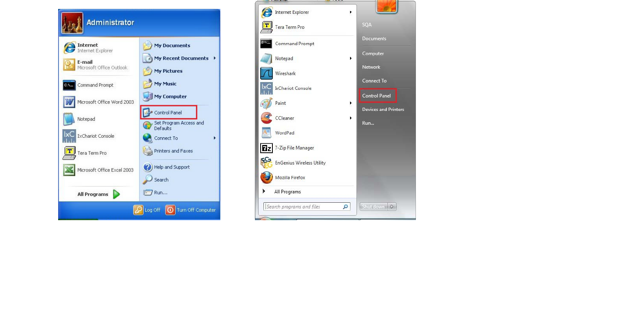Click the flower user picture in Windows 7 menu
The height and width of the screenshot is (327, 644).
click(387, 6)
